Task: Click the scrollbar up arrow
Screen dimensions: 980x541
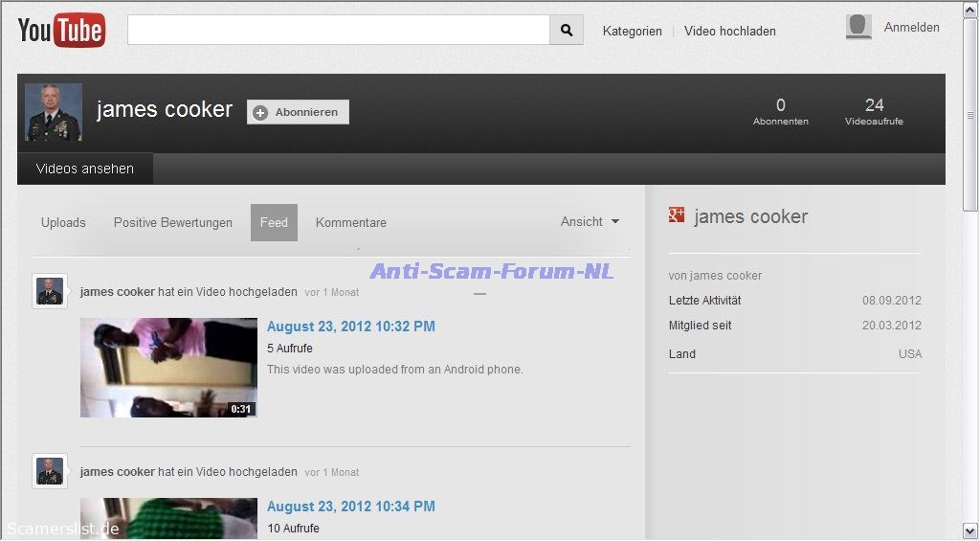Action: pyautogui.click(x=970, y=9)
